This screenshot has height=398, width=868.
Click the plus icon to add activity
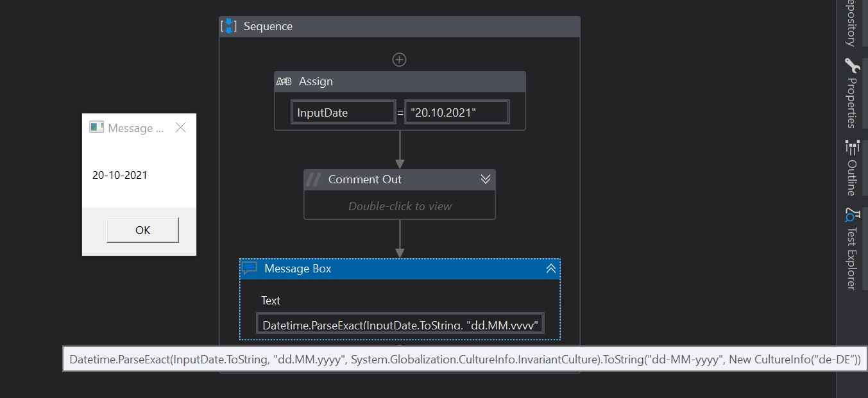click(x=400, y=60)
